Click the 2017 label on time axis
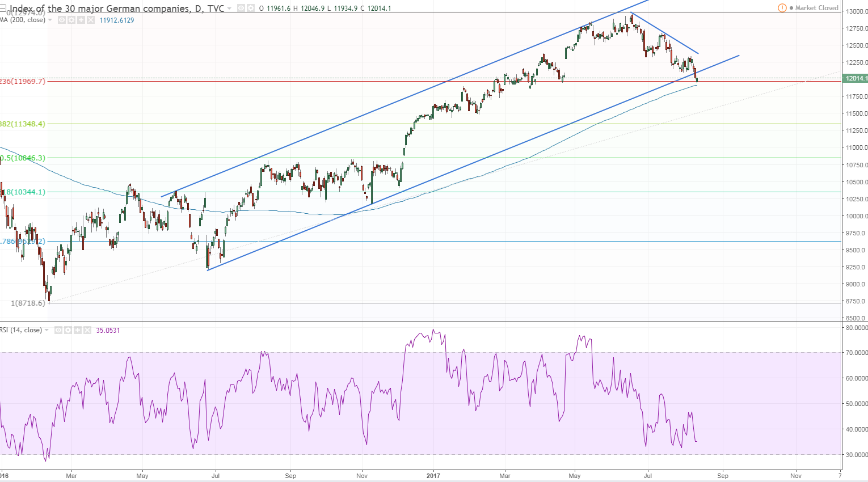The height and width of the screenshot is (482, 868). pyautogui.click(x=433, y=476)
